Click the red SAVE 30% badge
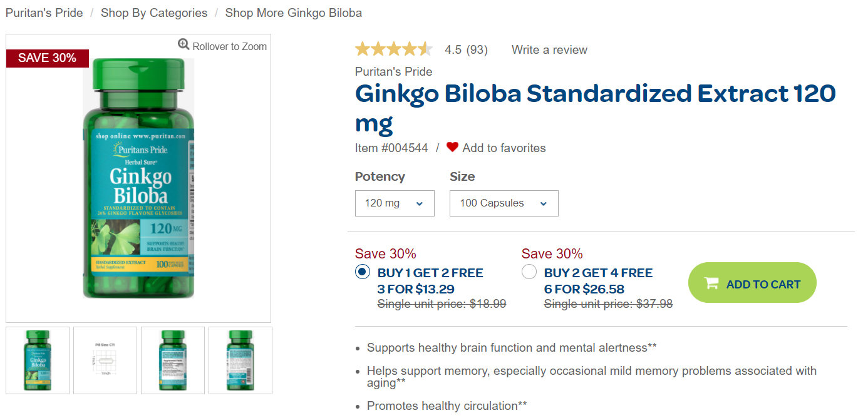The width and height of the screenshot is (868, 418). click(x=48, y=58)
